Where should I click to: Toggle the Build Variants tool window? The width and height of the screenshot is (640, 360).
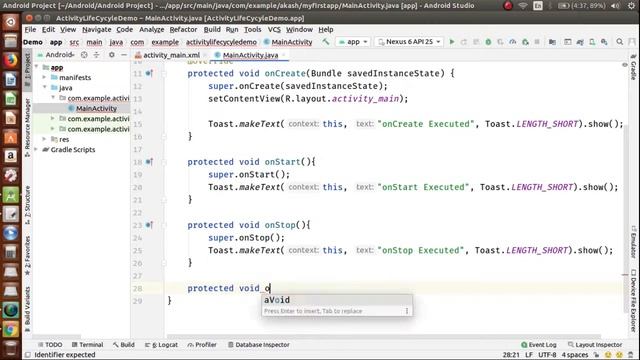click(27, 309)
